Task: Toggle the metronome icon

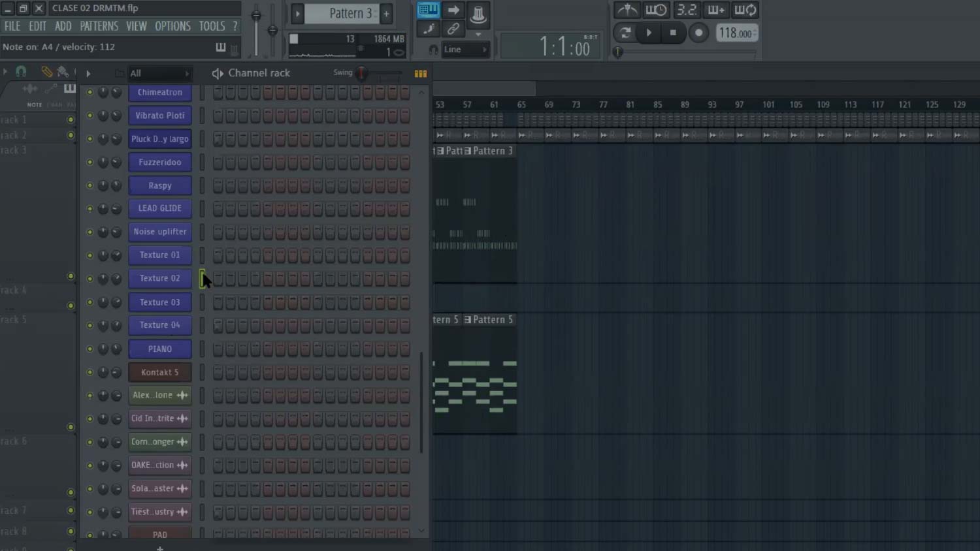Action: coord(627,10)
